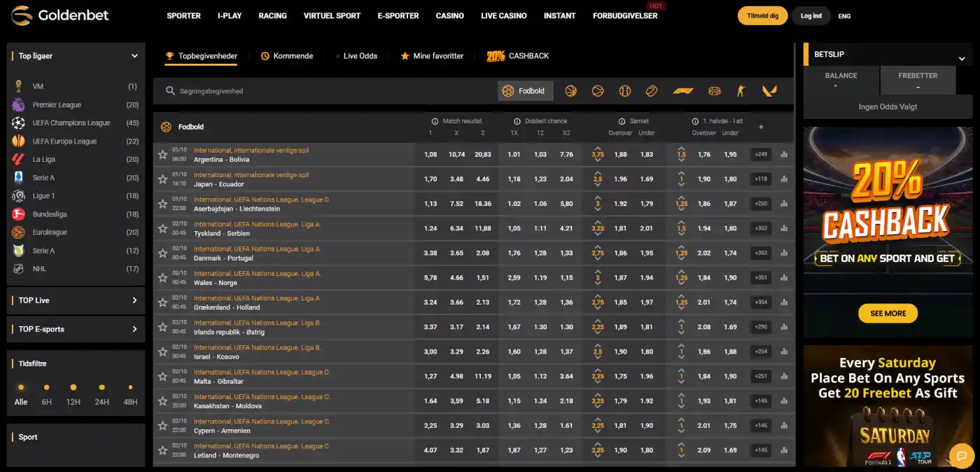Click SEE MORE on cashback banner
This screenshot has height=472, width=980.
(x=888, y=314)
